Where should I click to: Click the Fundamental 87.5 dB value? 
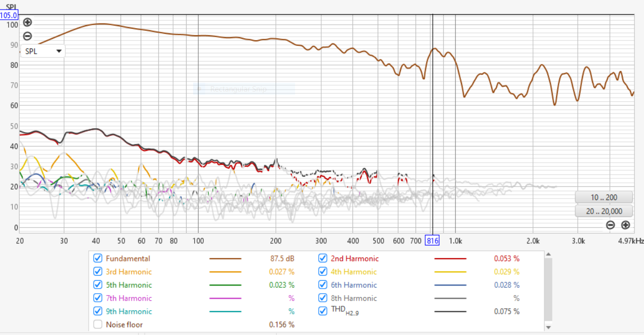coord(282,258)
